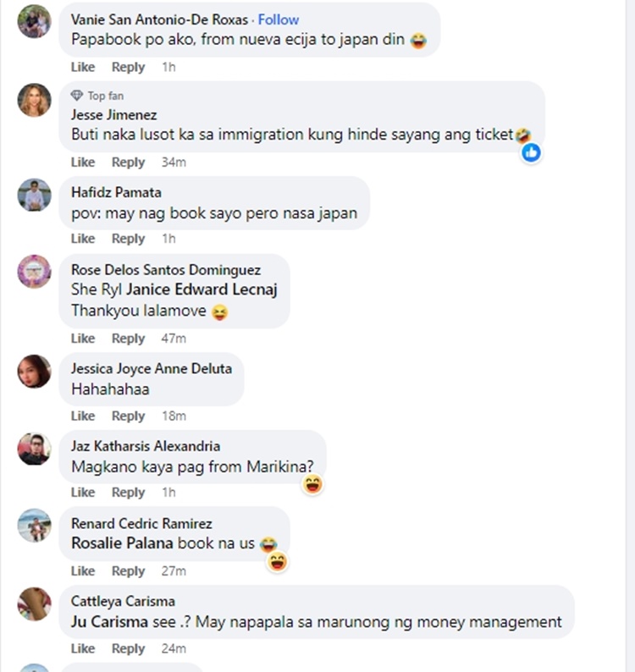Reply to Jaz Katharsis Alexandria's comment
This screenshot has height=672, width=635.
(128, 493)
